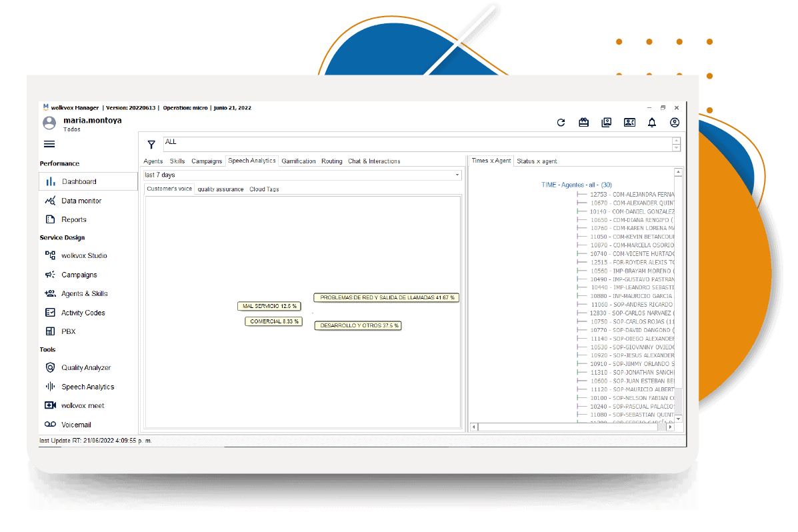Click the ALL filter input field
798x532 pixels.
click(x=417, y=145)
